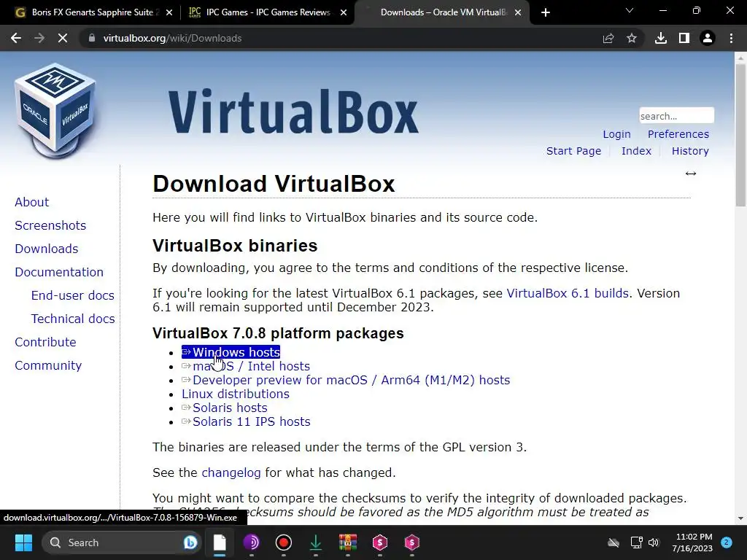Close the IPC Games tab
Image resolution: width=747 pixels, height=560 pixels.
pos(344,12)
